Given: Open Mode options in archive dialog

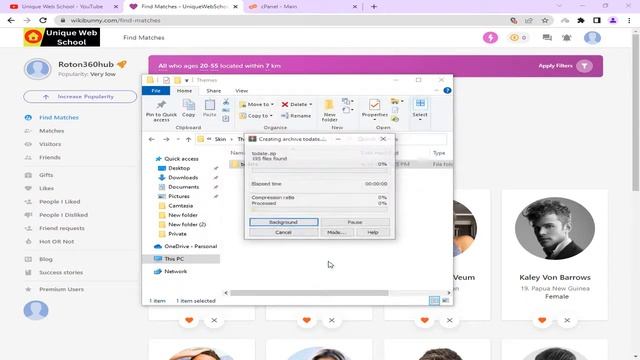Looking at the screenshot, I should pos(336,232).
